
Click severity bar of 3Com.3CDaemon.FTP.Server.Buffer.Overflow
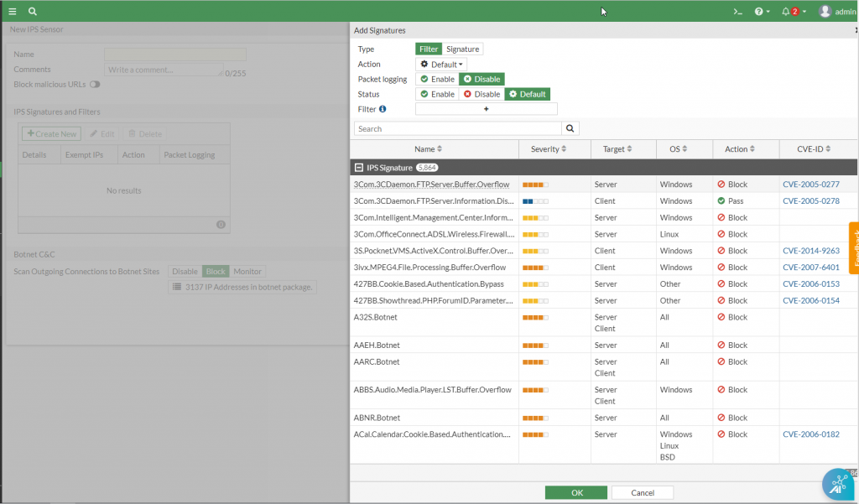535,184
